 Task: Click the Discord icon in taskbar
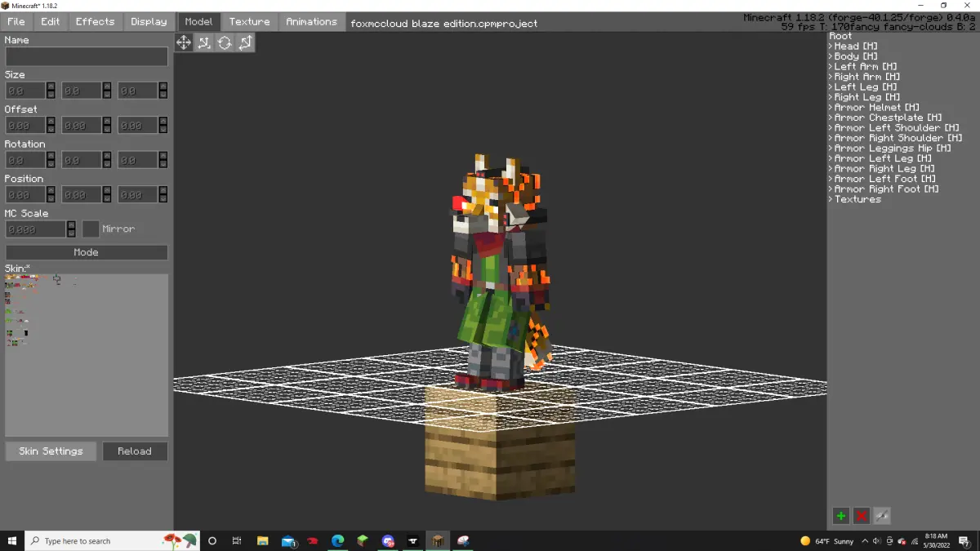[x=388, y=540]
